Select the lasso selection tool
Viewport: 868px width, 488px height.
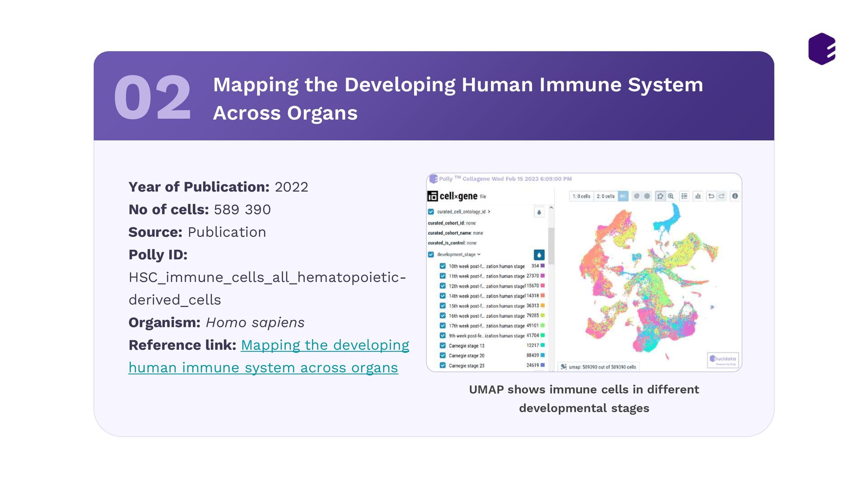(x=660, y=196)
